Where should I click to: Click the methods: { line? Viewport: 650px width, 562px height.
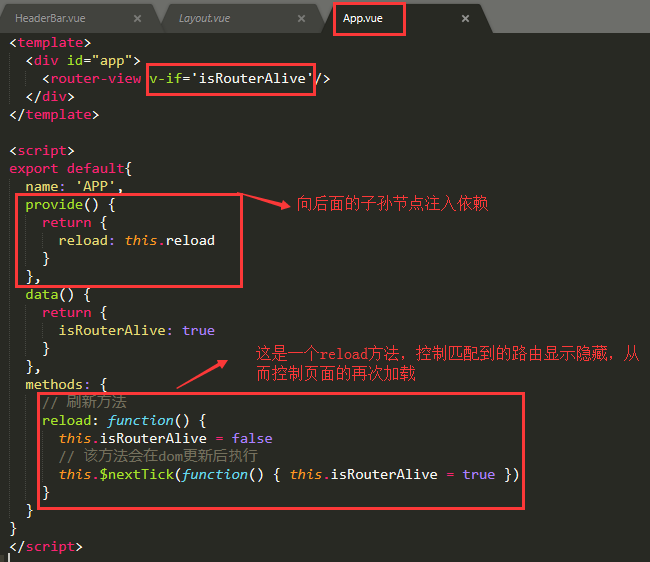click(66, 385)
